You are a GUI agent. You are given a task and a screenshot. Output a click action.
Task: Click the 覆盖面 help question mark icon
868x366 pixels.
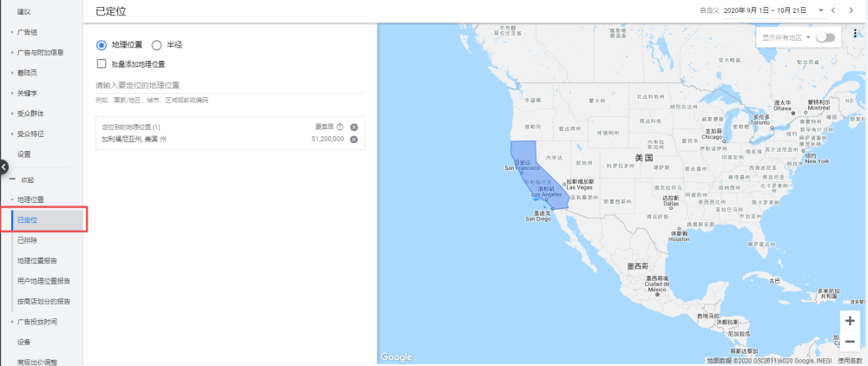[x=339, y=127]
